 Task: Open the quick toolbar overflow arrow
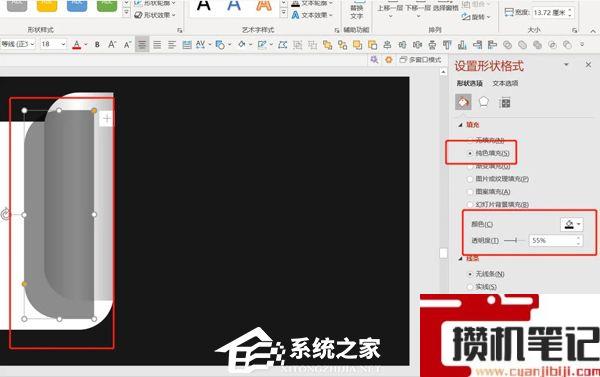coord(582,45)
